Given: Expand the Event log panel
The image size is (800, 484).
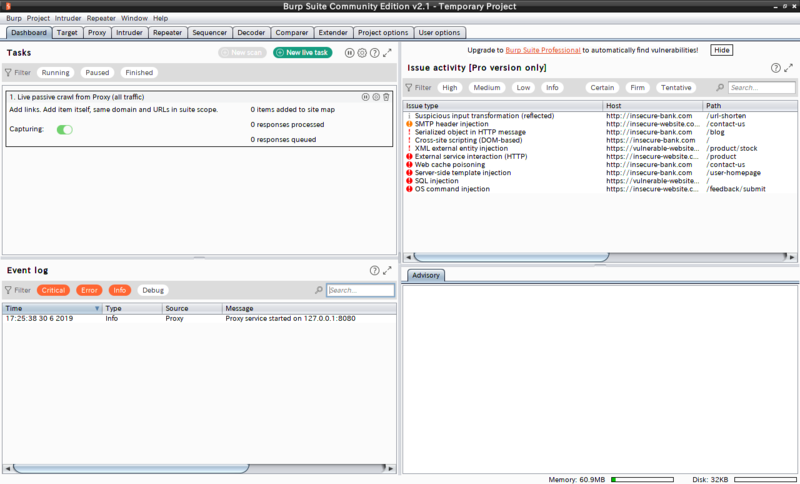Looking at the screenshot, I should coord(387,270).
